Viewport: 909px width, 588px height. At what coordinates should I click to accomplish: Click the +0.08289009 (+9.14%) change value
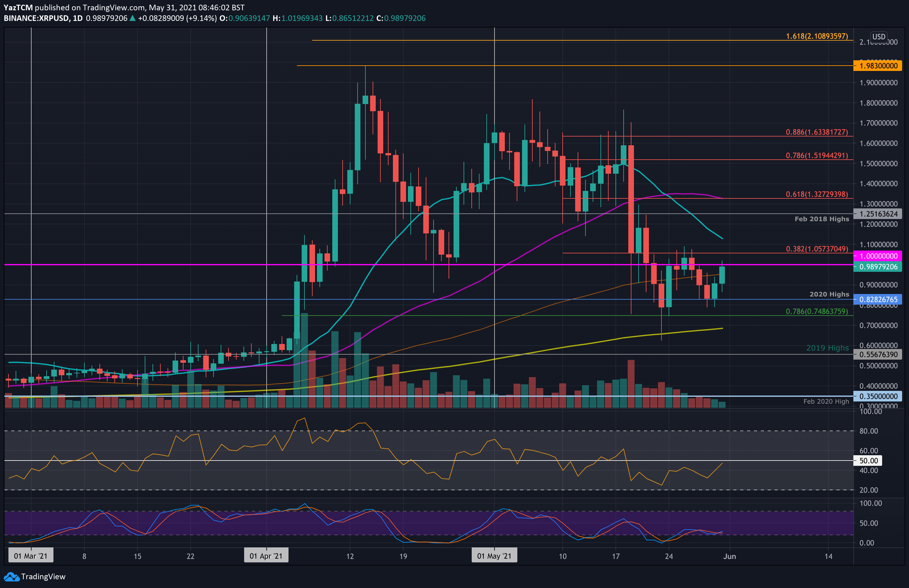tap(177, 18)
